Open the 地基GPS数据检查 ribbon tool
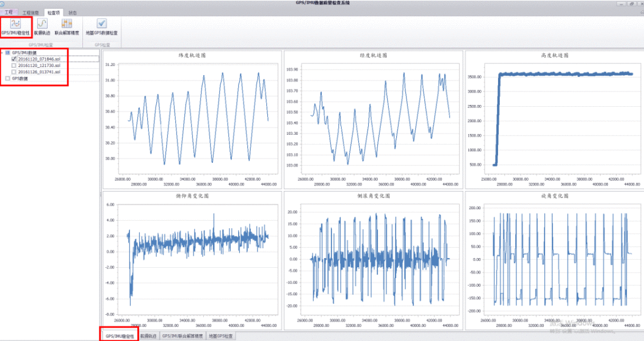Screen dimensions: 644x341 [x=101, y=27]
